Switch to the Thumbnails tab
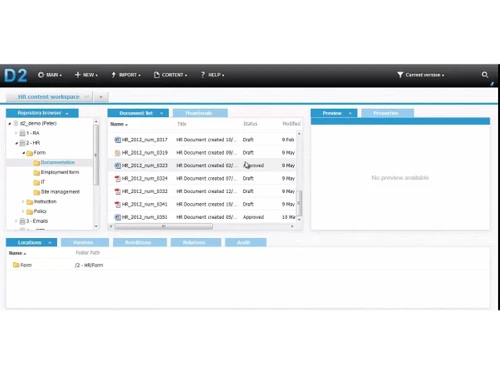Screen dimensions: 500x375 [200, 113]
